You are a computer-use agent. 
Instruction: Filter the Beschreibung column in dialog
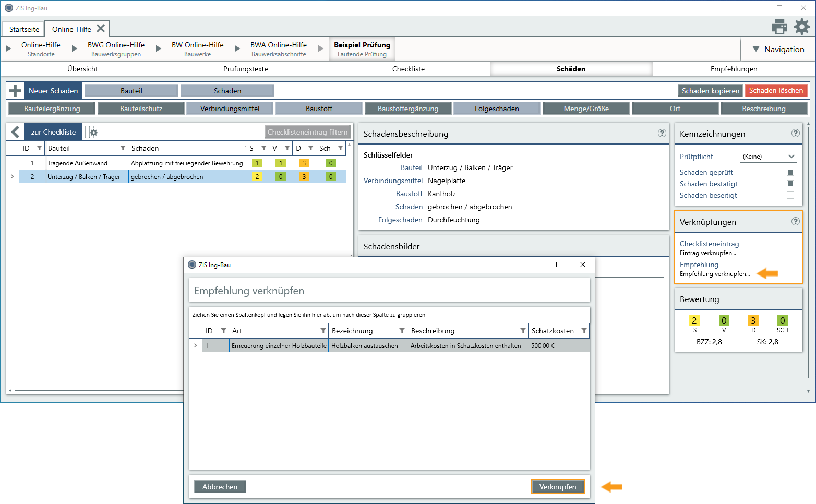[x=523, y=331]
